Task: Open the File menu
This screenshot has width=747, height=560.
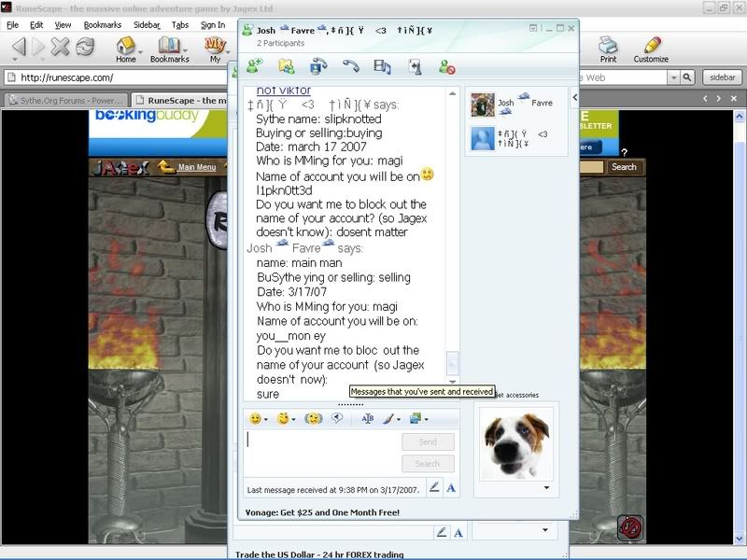Action: (12, 25)
